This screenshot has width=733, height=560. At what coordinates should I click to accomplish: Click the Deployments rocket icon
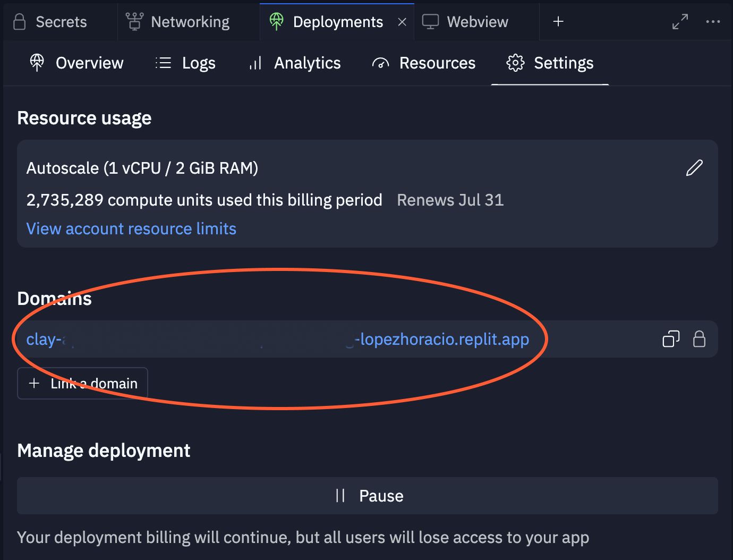pyautogui.click(x=277, y=22)
